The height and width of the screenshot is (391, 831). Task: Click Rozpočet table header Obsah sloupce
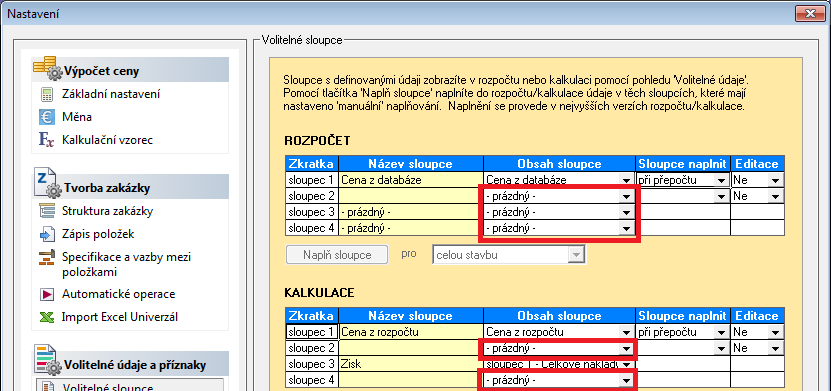point(559,164)
